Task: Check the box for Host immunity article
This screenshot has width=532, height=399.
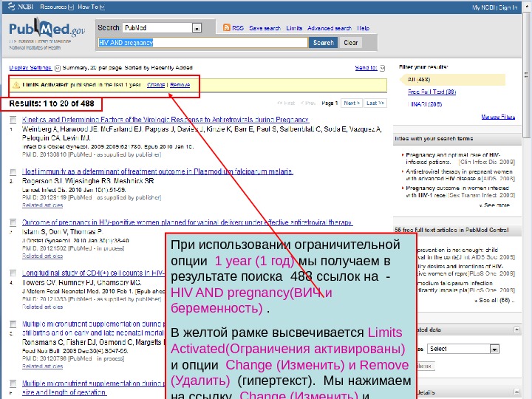Action: (13, 172)
